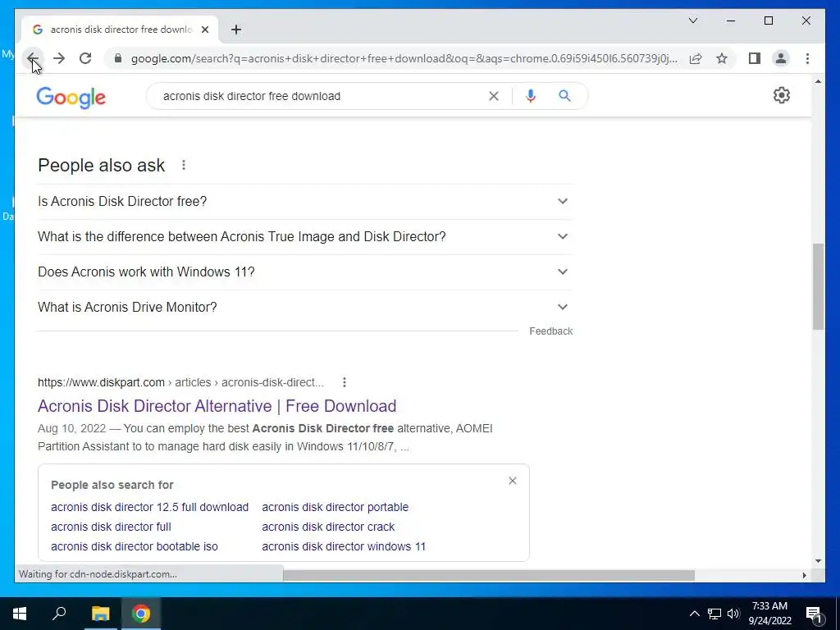The height and width of the screenshot is (630, 840).
Task: Open a new tab with the plus button
Action: point(236,30)
